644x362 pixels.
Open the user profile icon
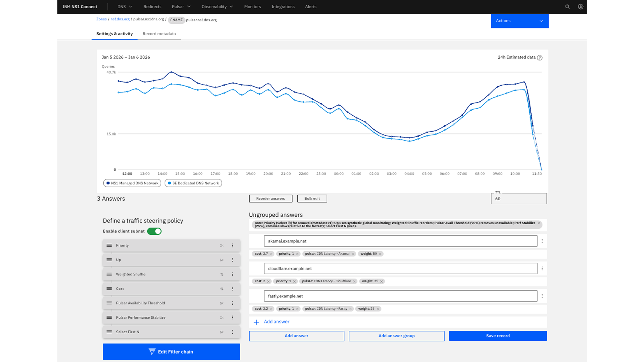pos(581,7)
